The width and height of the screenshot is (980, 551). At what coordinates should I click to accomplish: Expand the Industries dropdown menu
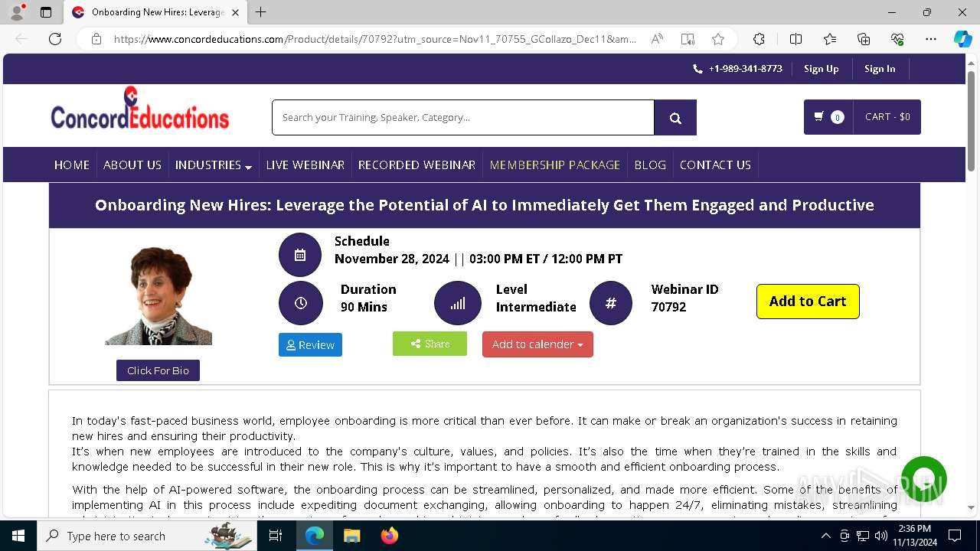[214, 165]
